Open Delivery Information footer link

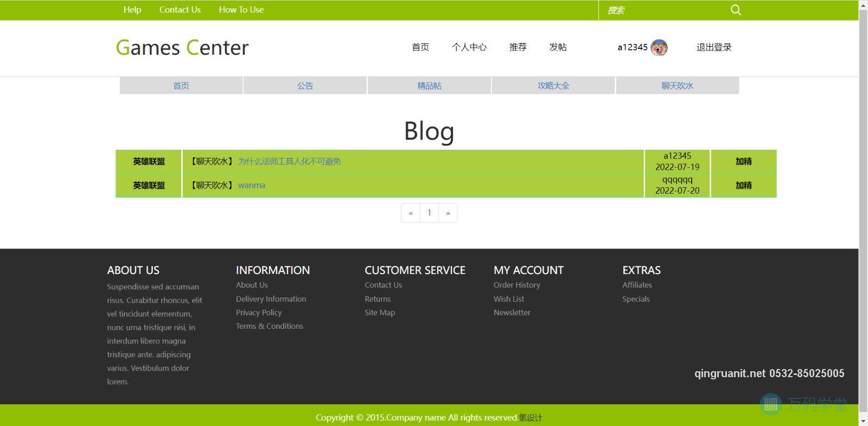271,299
